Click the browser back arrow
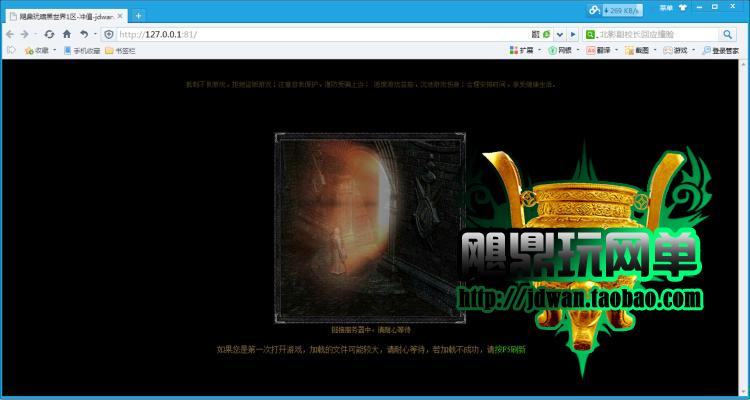The height and width of the screenshot is (400, 750). tap(9, 34)
